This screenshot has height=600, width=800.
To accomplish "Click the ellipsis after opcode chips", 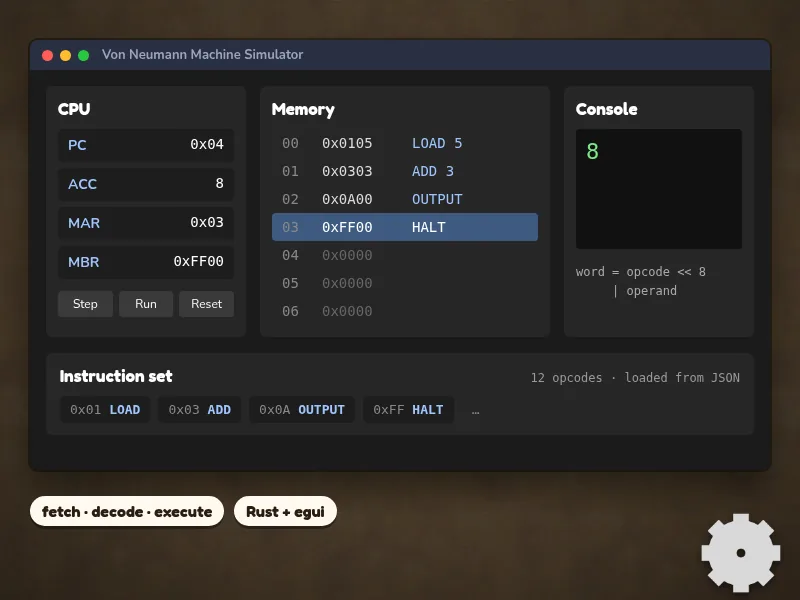I will [x=476, y=411].
